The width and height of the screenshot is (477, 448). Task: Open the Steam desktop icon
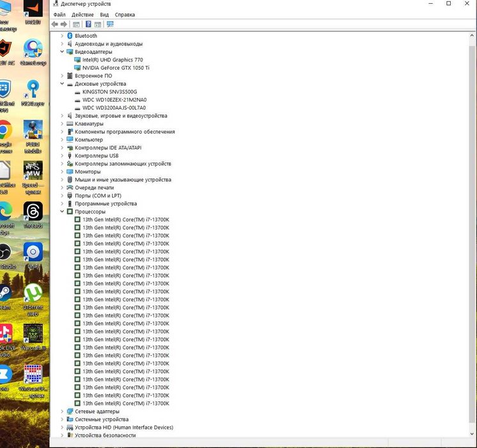(x=5, y=296)
